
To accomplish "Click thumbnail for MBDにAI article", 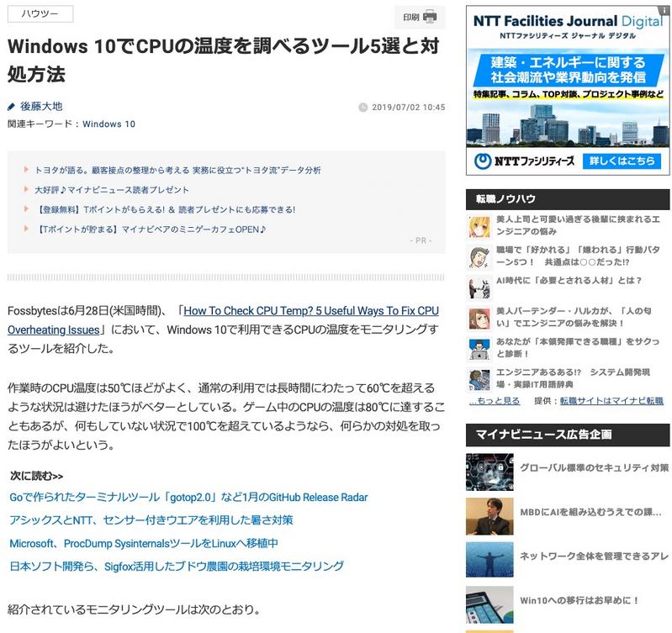I will click(x=489, y=516).
